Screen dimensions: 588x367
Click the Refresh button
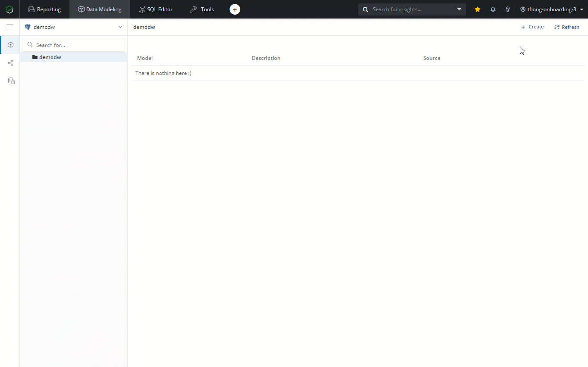tap(567, 27)
